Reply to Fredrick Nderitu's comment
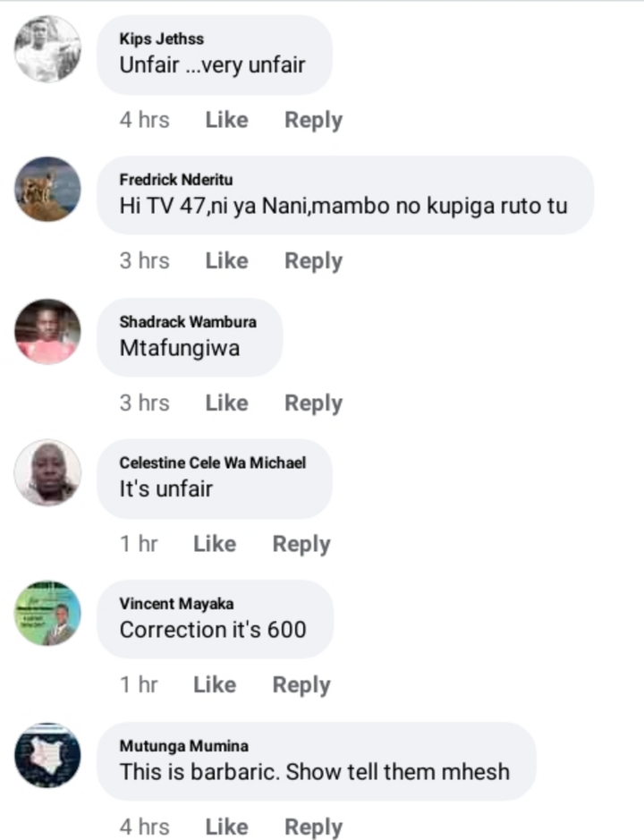 313,261
